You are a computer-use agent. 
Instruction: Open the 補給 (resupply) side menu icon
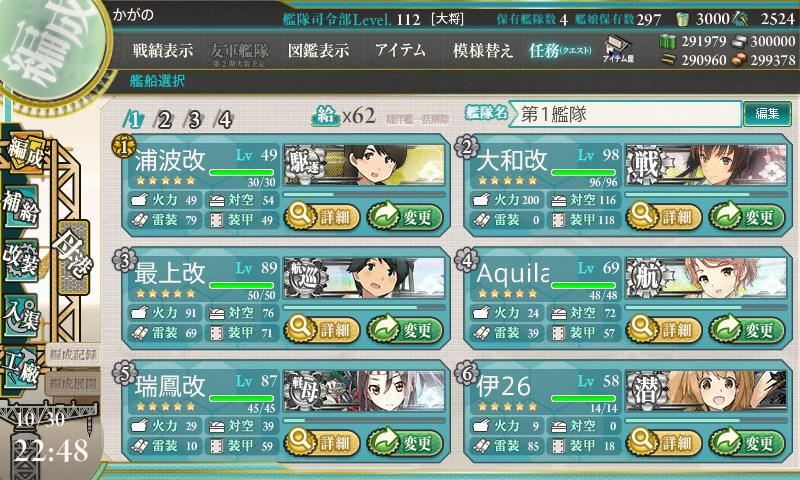tap(21, 208)
